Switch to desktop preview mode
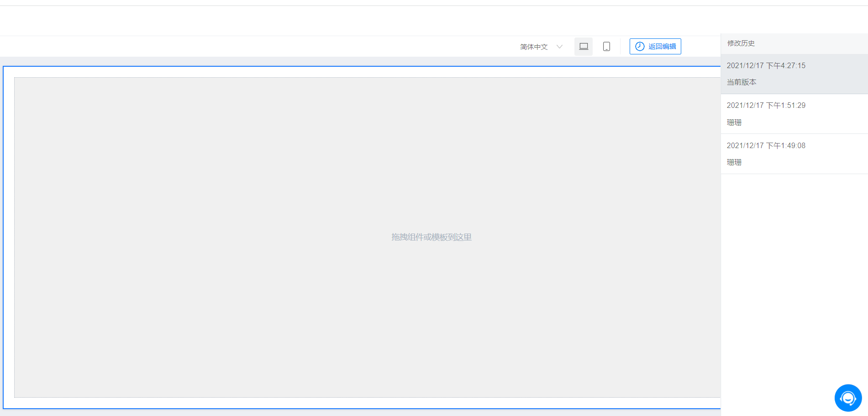The height and width of the screenshot is (416, 868). coord(583,47)
